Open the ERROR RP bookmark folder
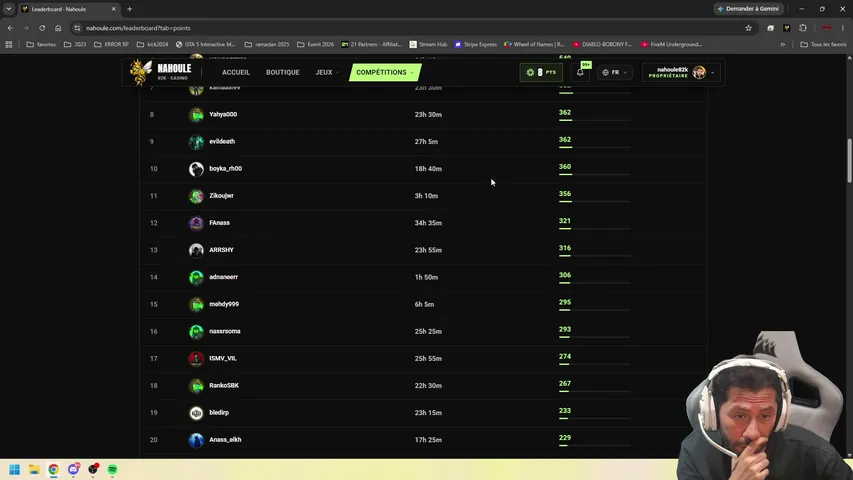This screenshot has width=853, height=480. tap(112, 44)
